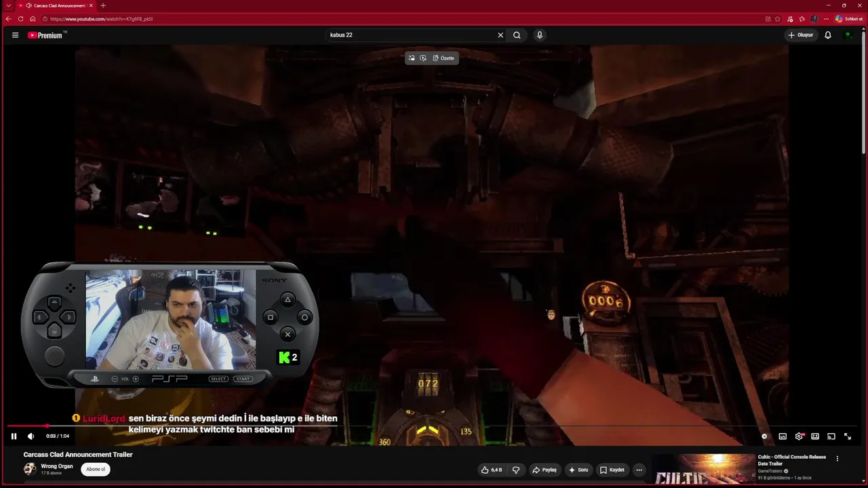Open the YouTube guide hamburger menu
Image resolution: width=868 pixels, height=488 pixels.
coord(15,35)
